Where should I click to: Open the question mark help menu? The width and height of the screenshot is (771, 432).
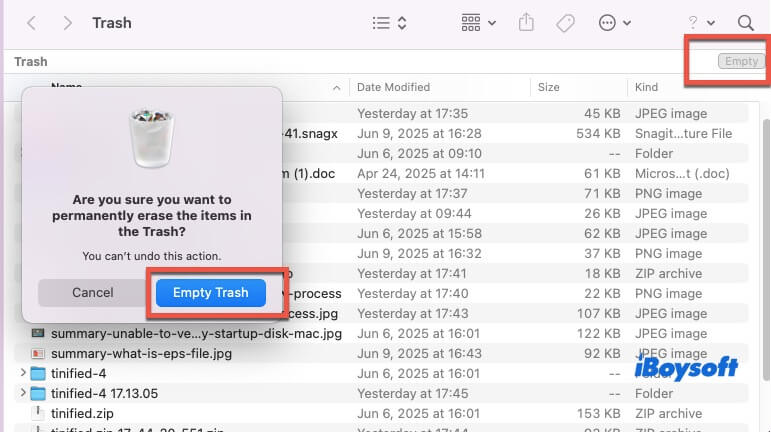[x=700, y=22]
